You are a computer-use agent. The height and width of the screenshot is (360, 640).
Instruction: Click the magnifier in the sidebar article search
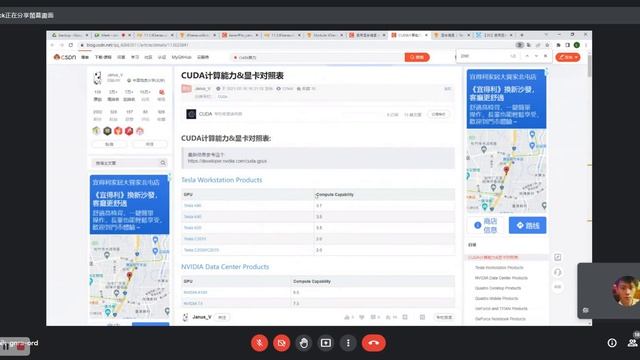pos(163,163)
